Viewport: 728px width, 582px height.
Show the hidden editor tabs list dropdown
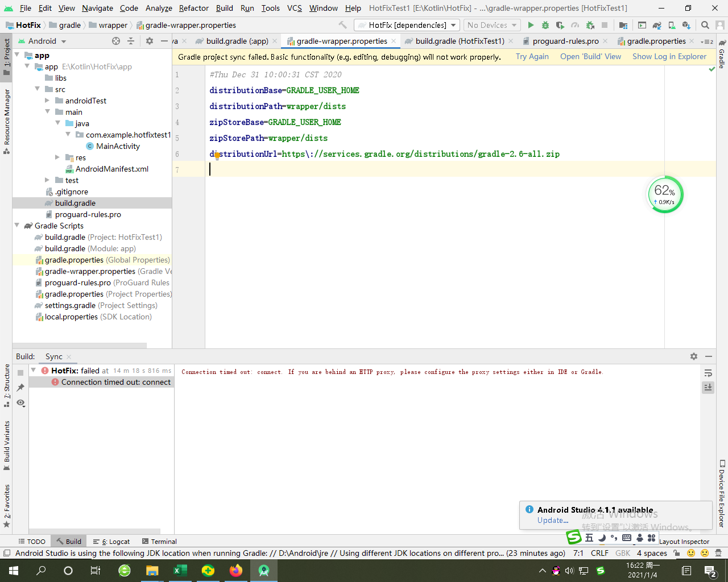[707, 41]
